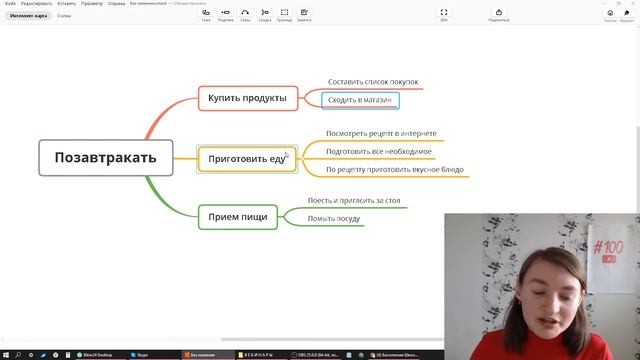640x360 pixels.
Task: Open the Просмотр menu
Action: pos(92,3)
